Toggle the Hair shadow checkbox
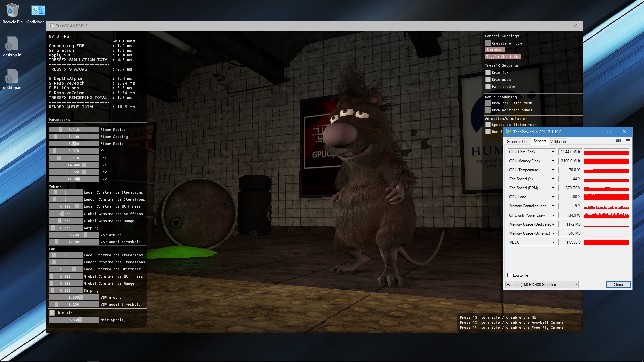Viewport: 644px width, 362px height. tap(488, 87)
